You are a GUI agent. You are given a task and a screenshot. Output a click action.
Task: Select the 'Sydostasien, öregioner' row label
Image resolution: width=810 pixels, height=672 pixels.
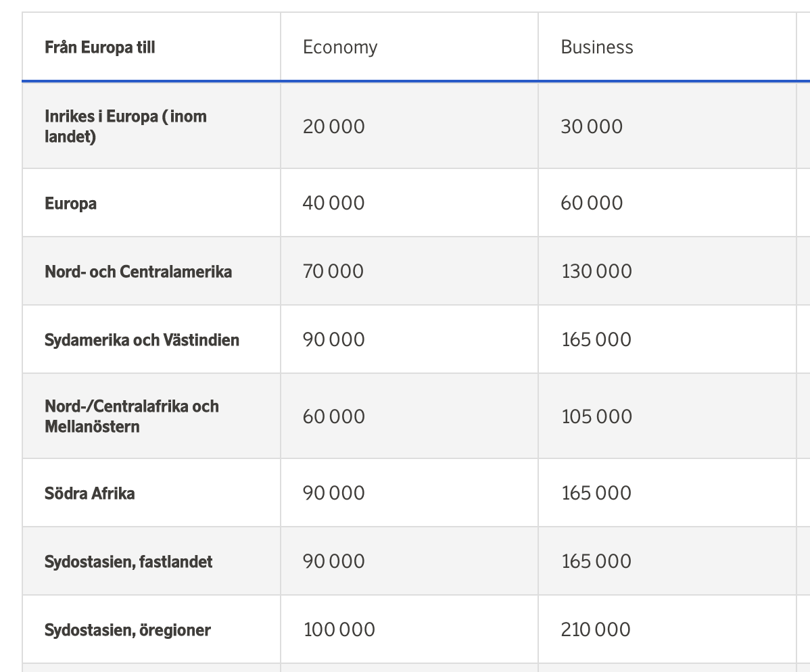pyautogui.click(x=128, y=630)
